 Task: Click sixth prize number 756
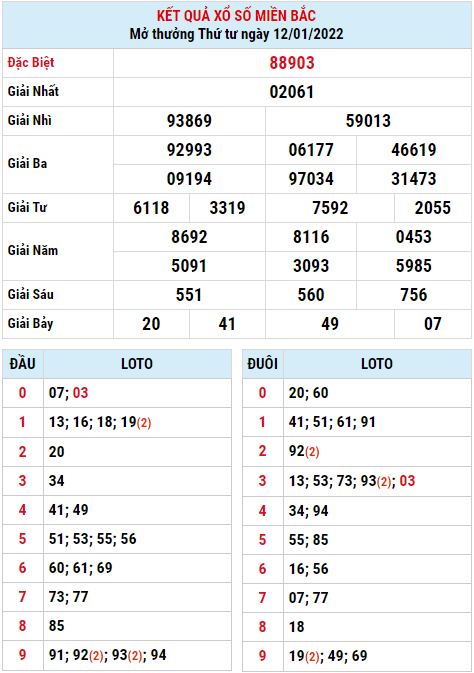[414, 295]
